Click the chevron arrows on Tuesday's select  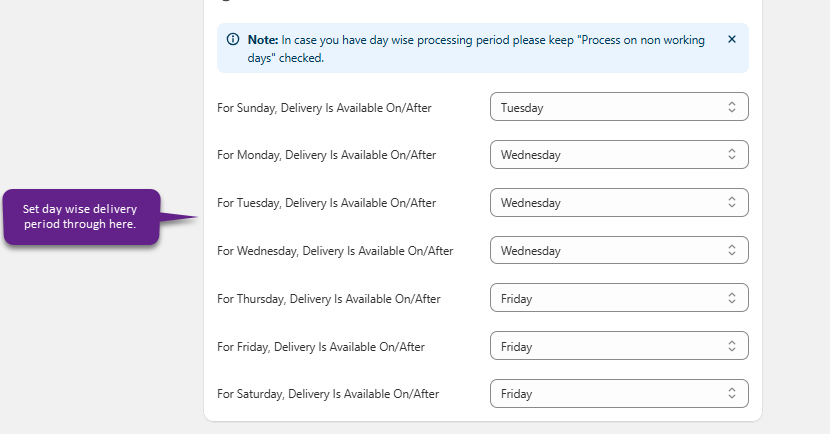coord(732,203)
